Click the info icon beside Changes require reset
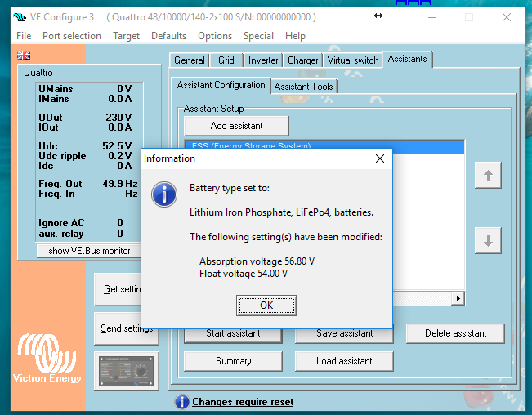The image size is (532, 415). [x=182, y=402]
